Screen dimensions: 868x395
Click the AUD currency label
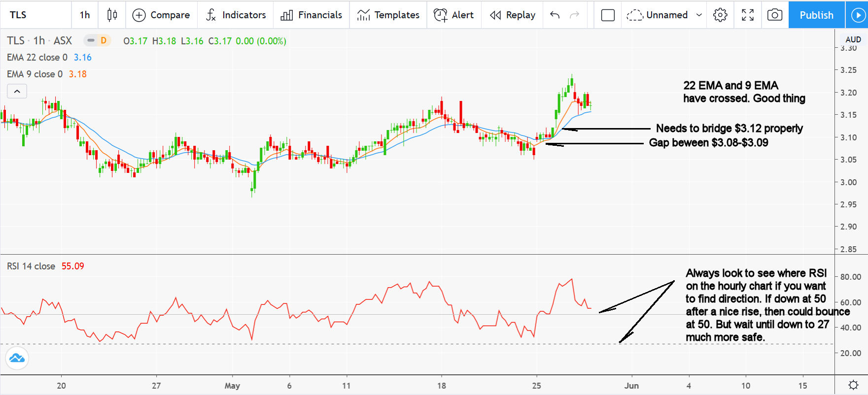(853, 39)
